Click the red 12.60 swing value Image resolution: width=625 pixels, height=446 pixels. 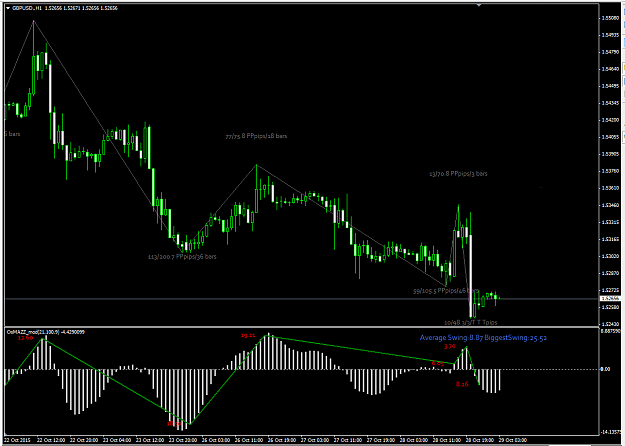tap(26, 338)
